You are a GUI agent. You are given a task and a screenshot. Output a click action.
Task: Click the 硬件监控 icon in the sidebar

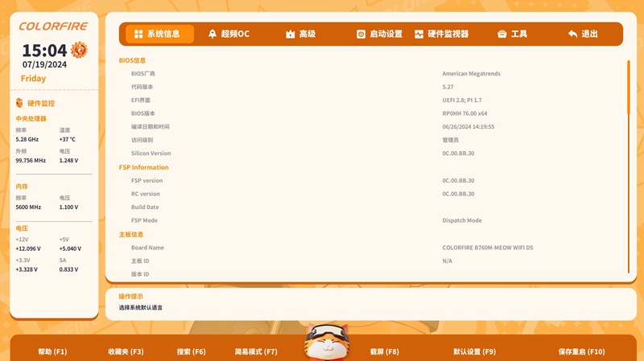pos(20,103)
